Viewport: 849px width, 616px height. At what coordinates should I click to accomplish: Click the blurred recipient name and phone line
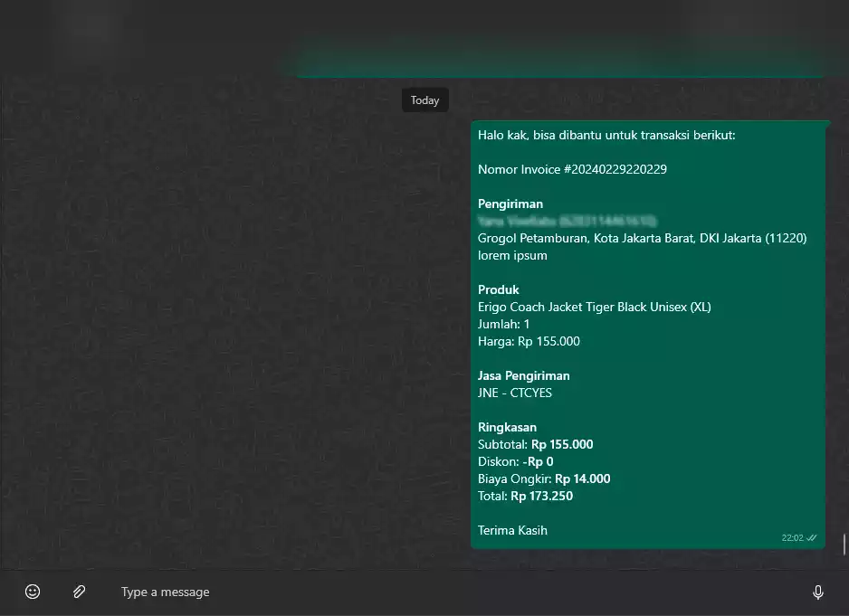(567, 221)
